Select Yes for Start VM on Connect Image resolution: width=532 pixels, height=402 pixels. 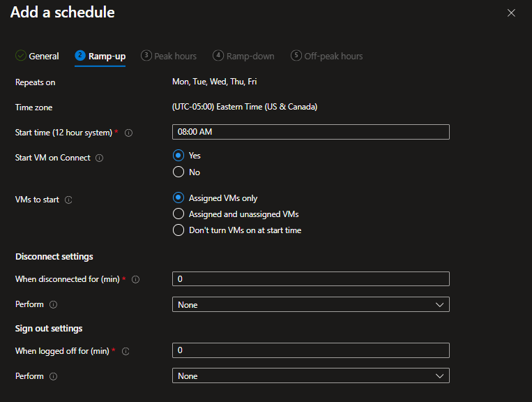(178, 156)
